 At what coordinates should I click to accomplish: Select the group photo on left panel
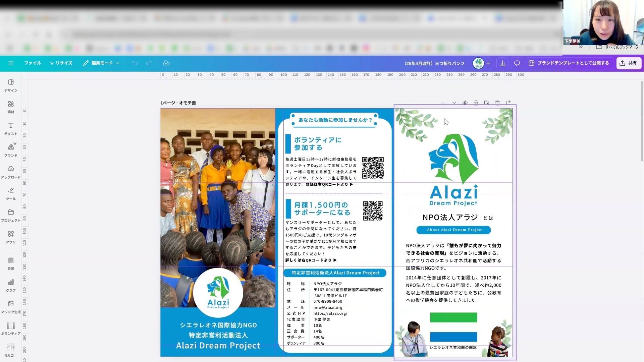(x=218, y=208)
